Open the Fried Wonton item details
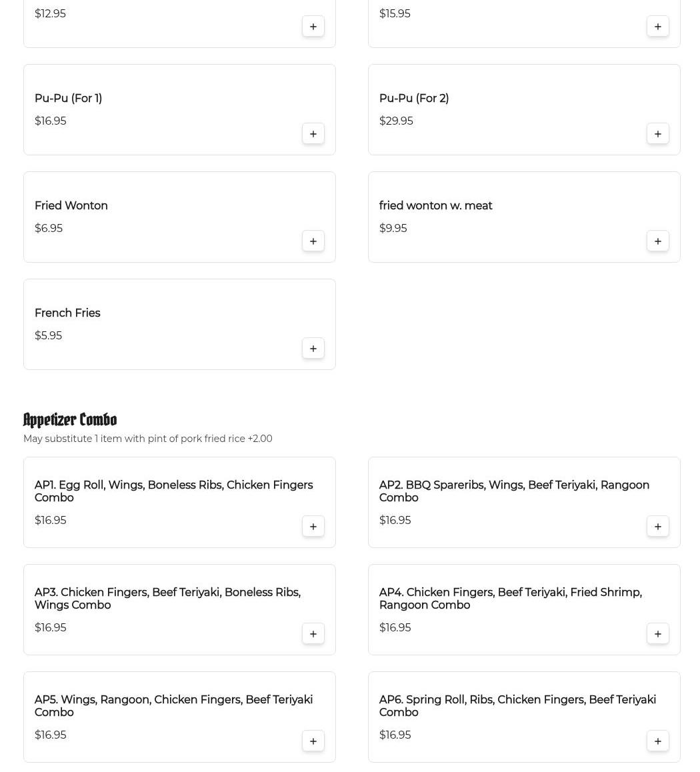700x772 pixels. tap(71, 205)
